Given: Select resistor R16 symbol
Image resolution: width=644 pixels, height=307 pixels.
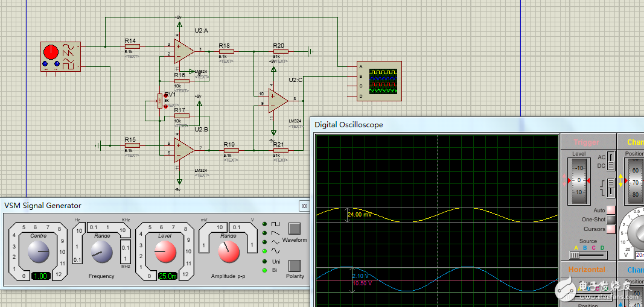Looking at the screenshot, I should pyautogui.click(x=182, y=81).
